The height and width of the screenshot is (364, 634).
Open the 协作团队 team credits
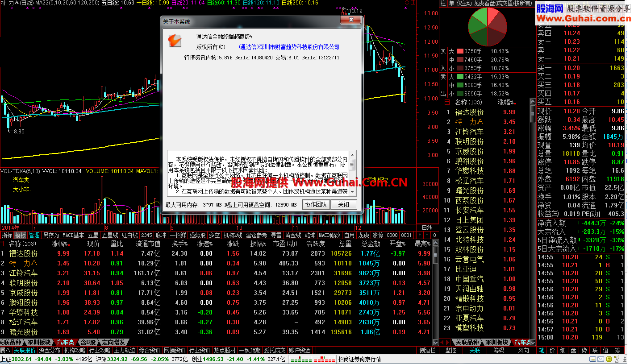316,204
